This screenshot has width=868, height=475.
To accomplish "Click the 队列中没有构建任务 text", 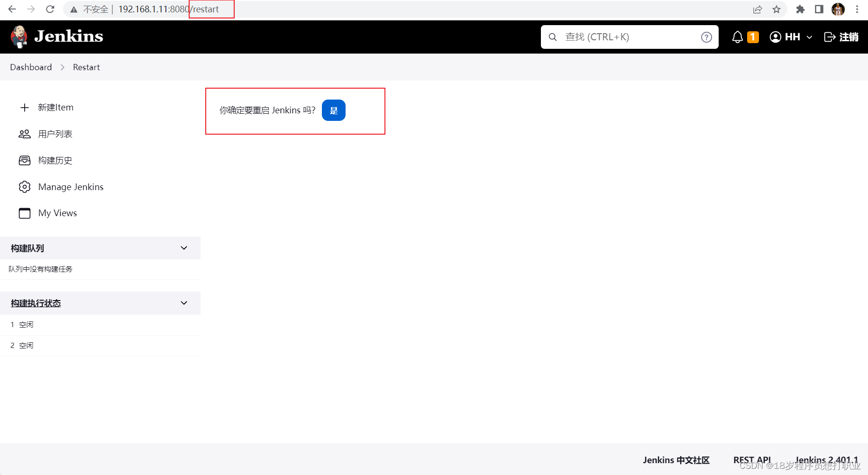I will (x=40, y=269).
